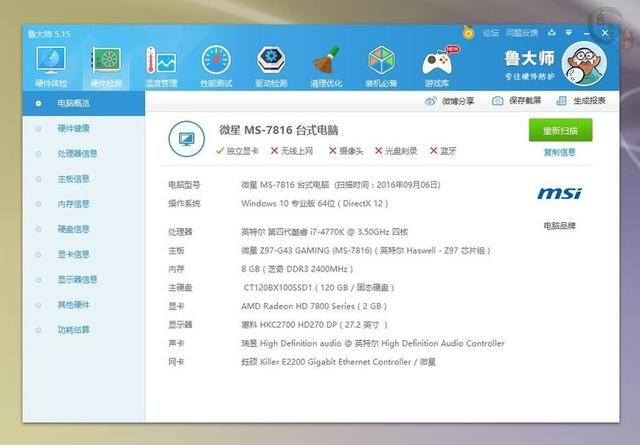Open 处理器信息 in sidebar

pyautogui.click(x=77, y=154)
